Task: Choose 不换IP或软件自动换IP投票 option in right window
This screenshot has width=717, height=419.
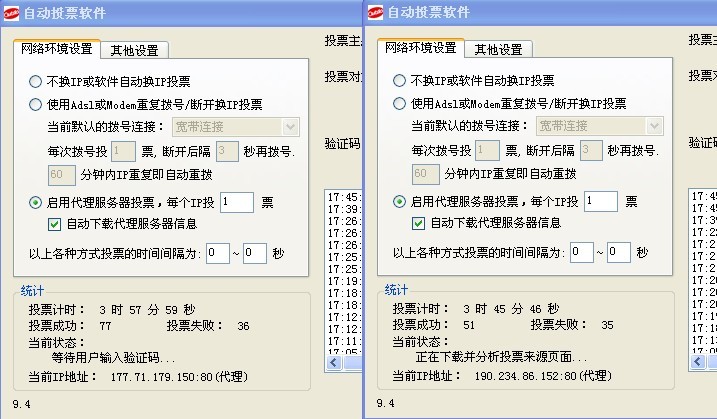Action: tap(400, 81)
